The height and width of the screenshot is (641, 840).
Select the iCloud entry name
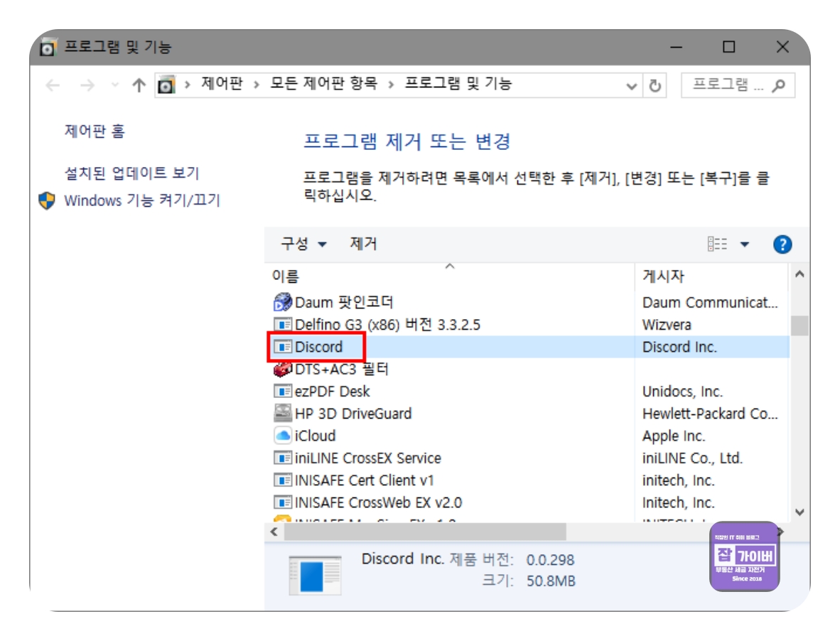tap(315, 436)
